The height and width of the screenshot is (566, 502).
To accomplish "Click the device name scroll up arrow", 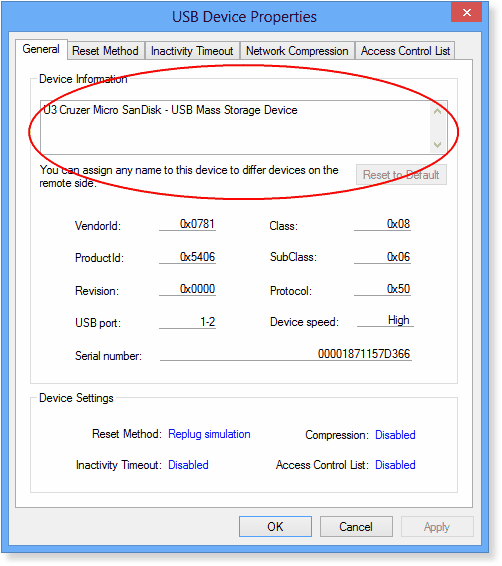I will (438, 111).
